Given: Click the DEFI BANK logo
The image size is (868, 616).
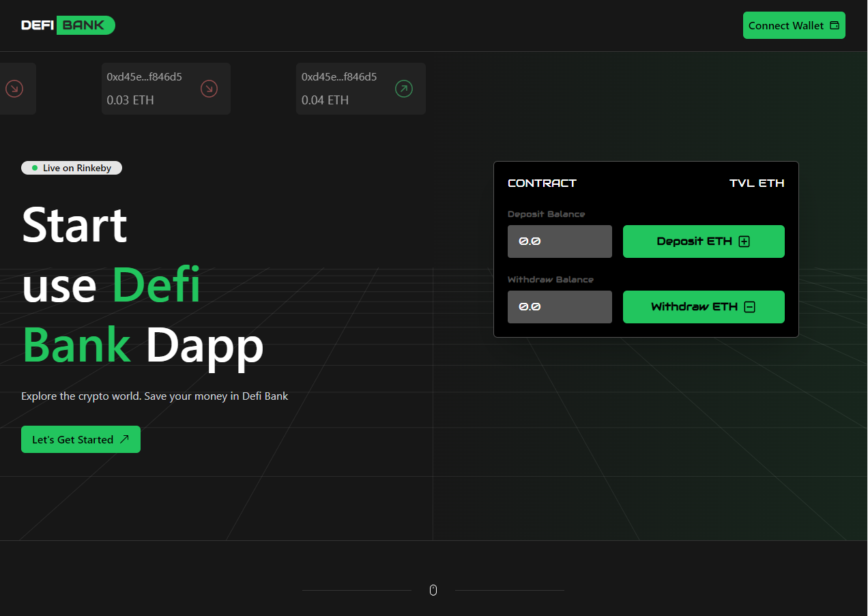Looking at the screenshot, I should [68, 25].
